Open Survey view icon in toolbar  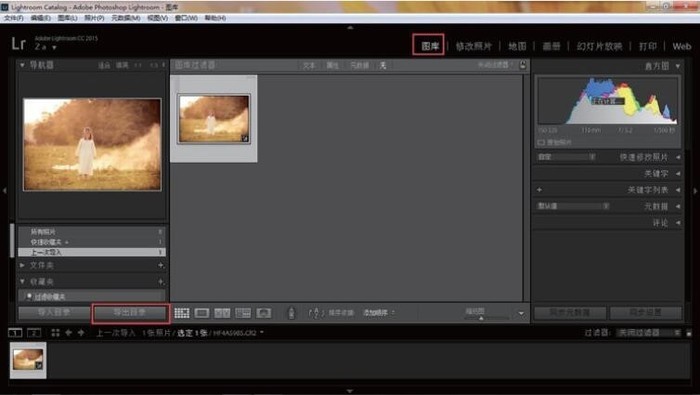[243, 313]
